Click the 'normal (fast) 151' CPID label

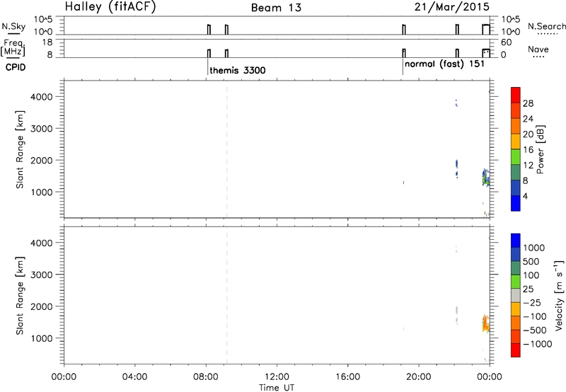[x=444, y=64]
